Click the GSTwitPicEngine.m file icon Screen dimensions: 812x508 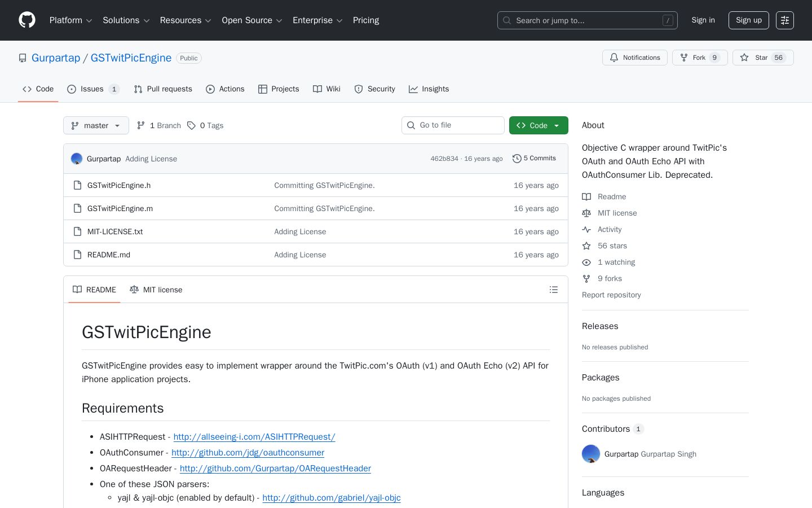tap(78, 208)
